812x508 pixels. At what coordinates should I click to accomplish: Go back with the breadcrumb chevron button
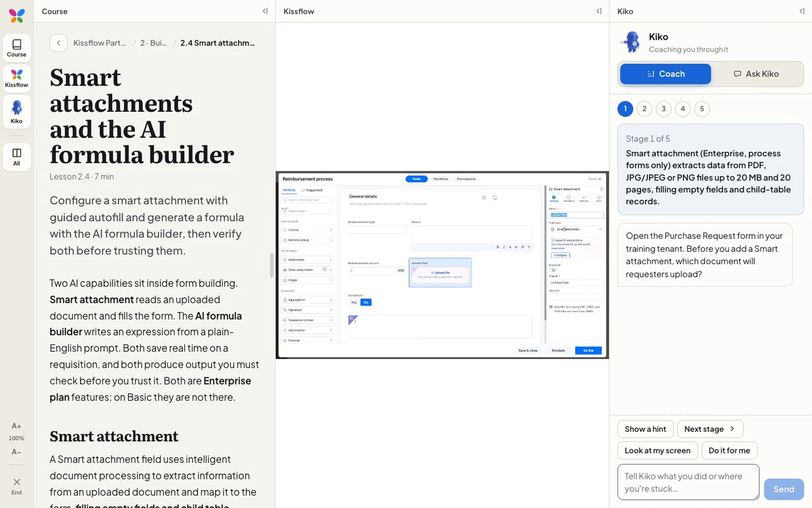tap(58, 43)
